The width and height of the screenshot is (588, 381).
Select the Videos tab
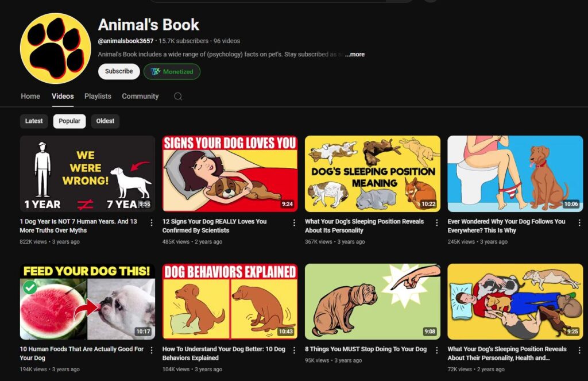click(63, 96)
